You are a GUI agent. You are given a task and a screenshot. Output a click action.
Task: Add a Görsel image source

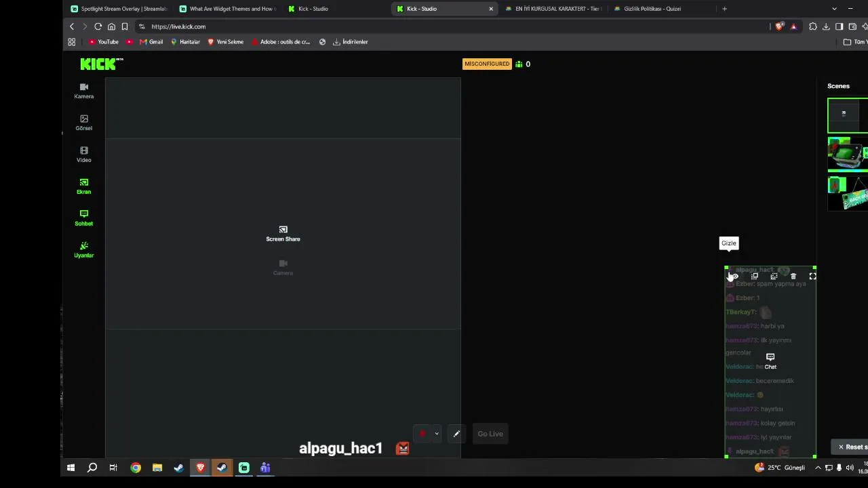(x=84, y=123)
